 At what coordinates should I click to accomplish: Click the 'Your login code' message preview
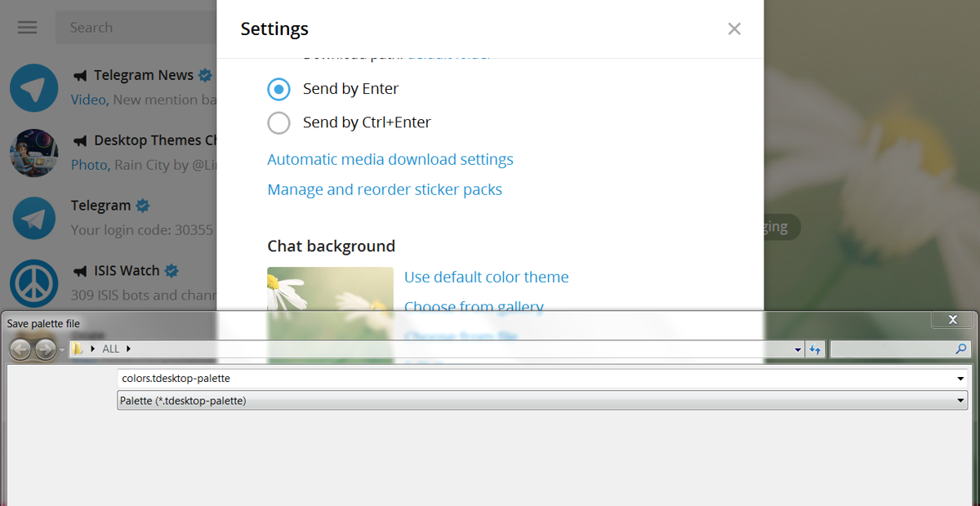point(142,230)
